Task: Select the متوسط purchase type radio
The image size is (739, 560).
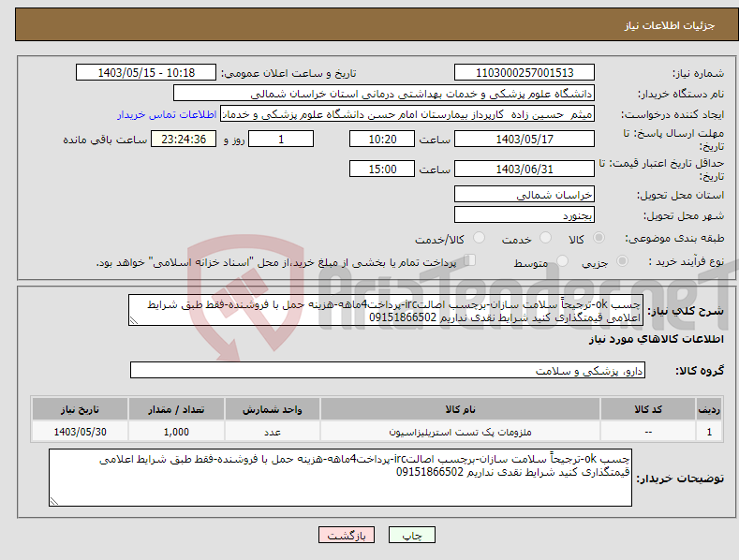Action: click(x=562, y=260)
